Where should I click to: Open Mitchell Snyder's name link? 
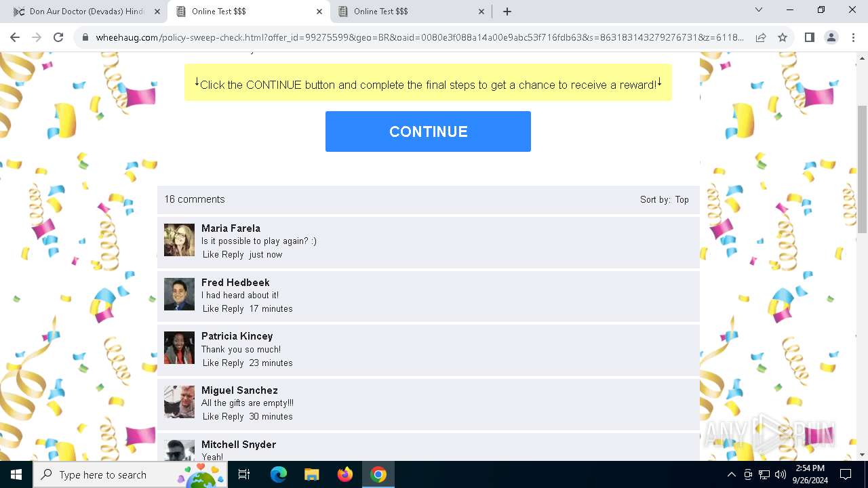point(239,445)
